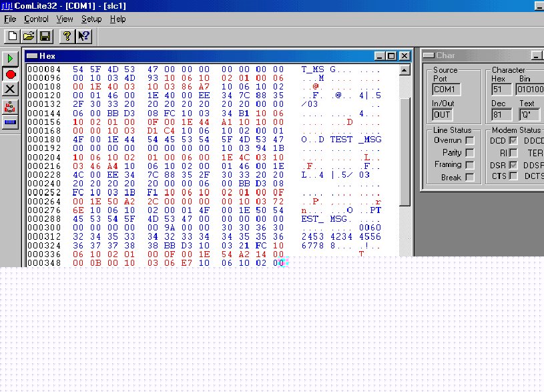
Task: Toggle the Parity checkbox
Action: 470,152
